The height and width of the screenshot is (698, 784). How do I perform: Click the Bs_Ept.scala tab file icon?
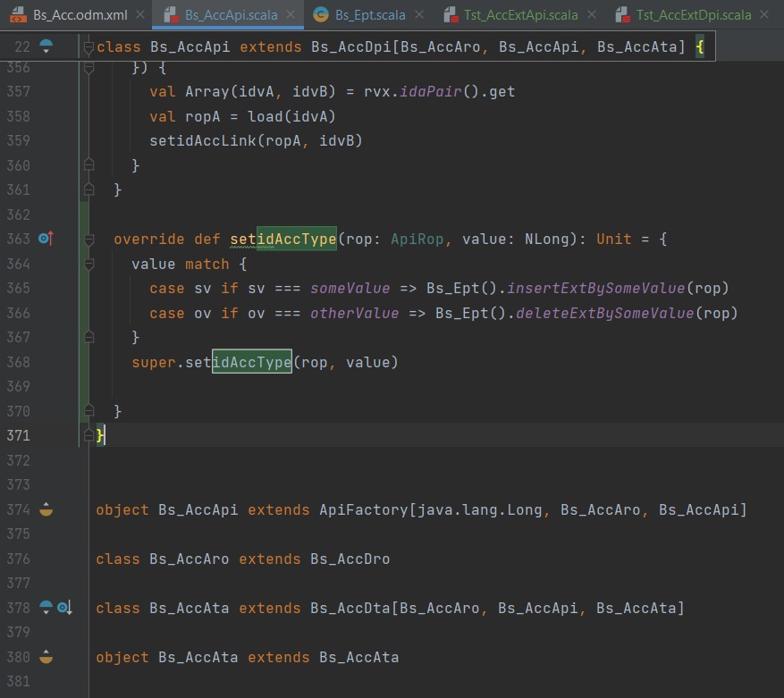click(321, 14)
